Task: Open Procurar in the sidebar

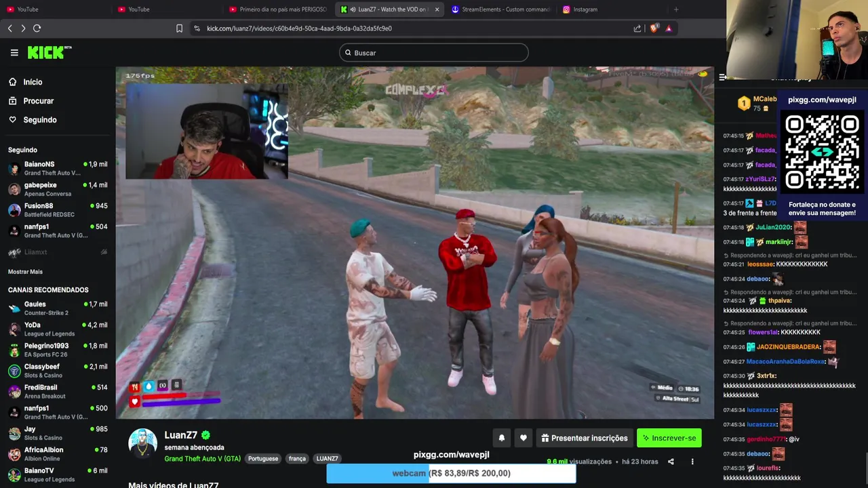Action: [38, 101]
